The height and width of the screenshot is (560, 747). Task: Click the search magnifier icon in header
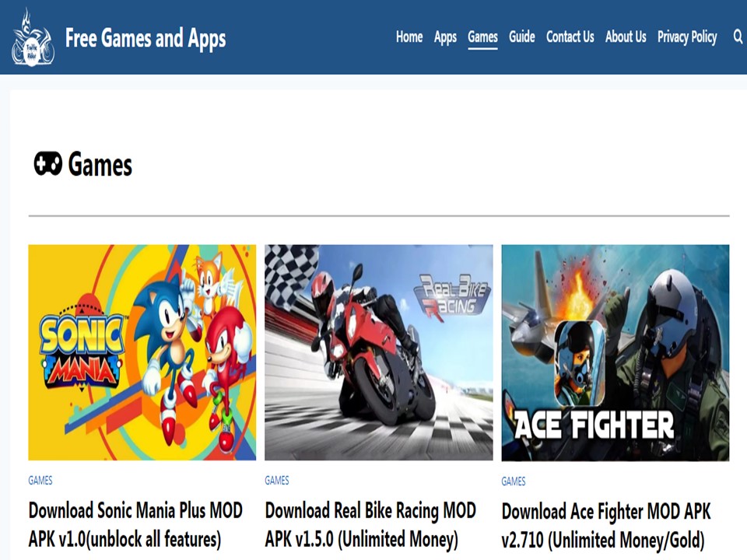[x=738, y=37]
